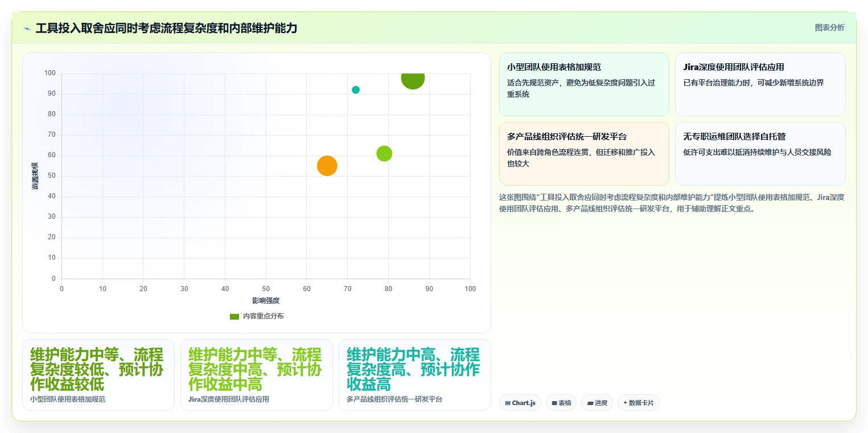Click the stat card 维护能力中等、流程复杂度中高
Viewport: 868px width, 433px height.
coord(257,375)
